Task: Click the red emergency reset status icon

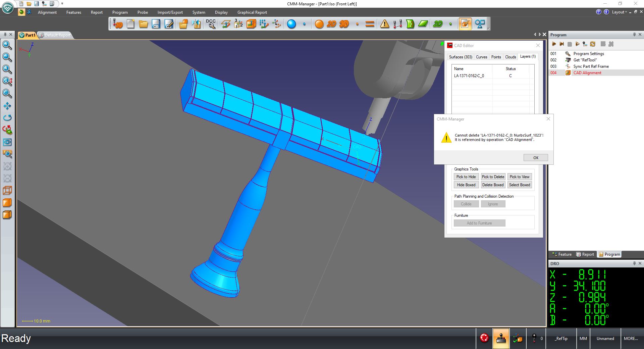Action: click(x=484, y=338)
